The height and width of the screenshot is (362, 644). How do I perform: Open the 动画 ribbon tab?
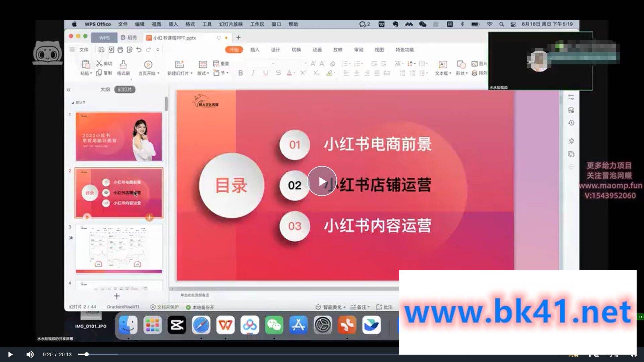[x=317, y=50]
